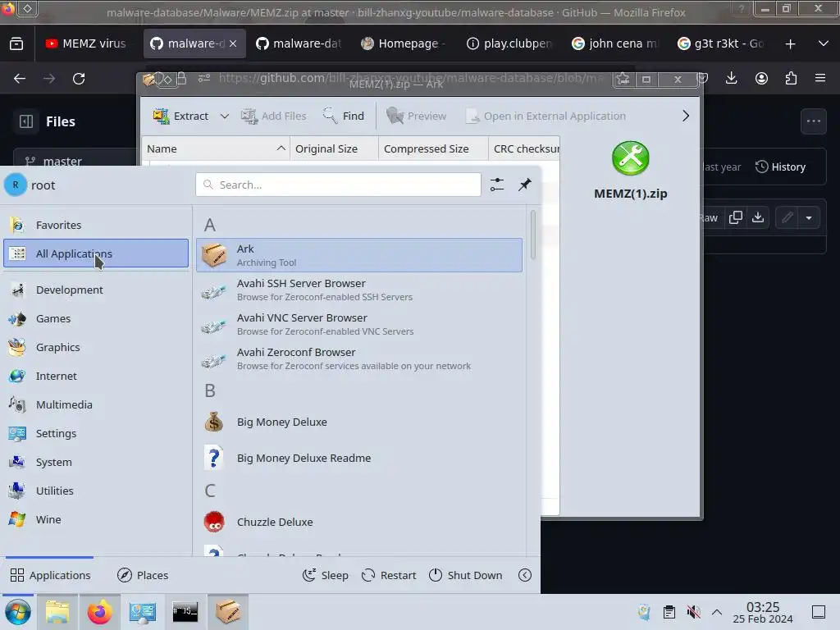The width and height of the screenshot is (840, 630).
Task: Open the Settings category
Action: pos(96,433)
